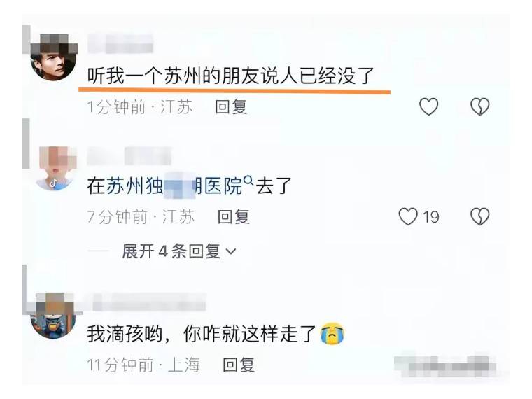The height and width of the screenshot is (399, 532).
Task: Reply to the 7分钟前 Jiangsu comment
Action: click(233, 217)
